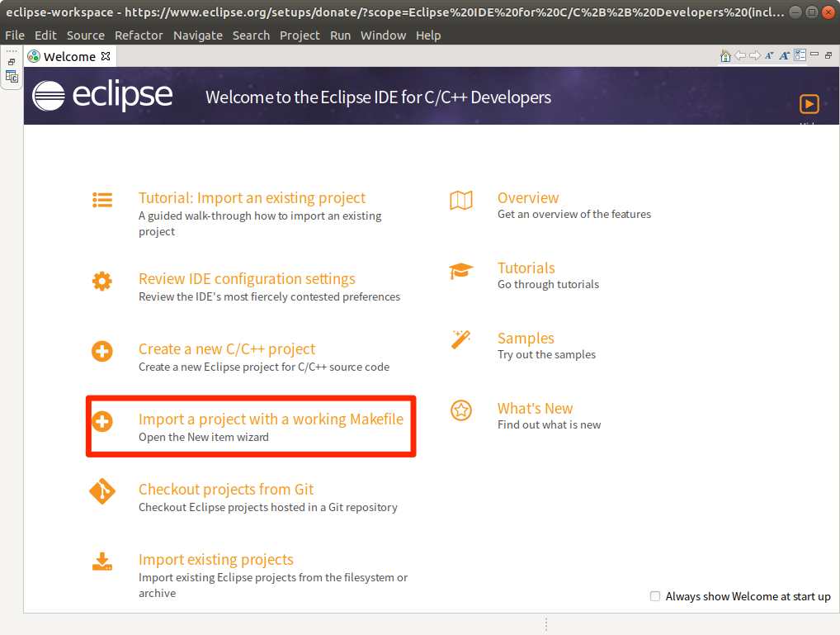
Task: Close the Welcome tab with its X
Action: 106,56
